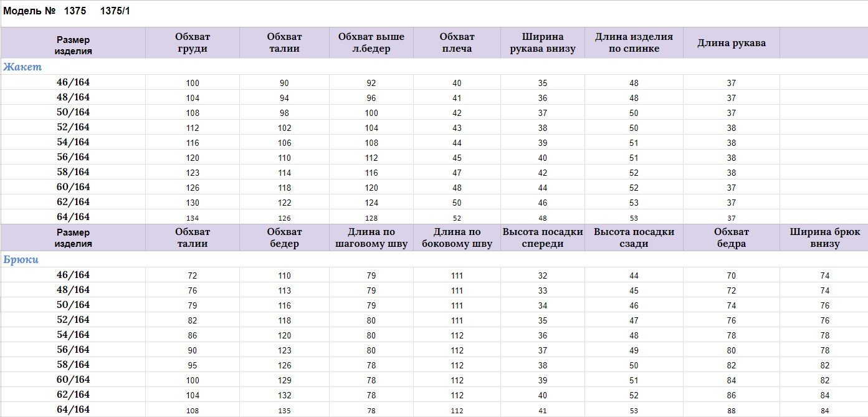Select Брюки 58/164 Обхват талии value 95

pos(193,365)
